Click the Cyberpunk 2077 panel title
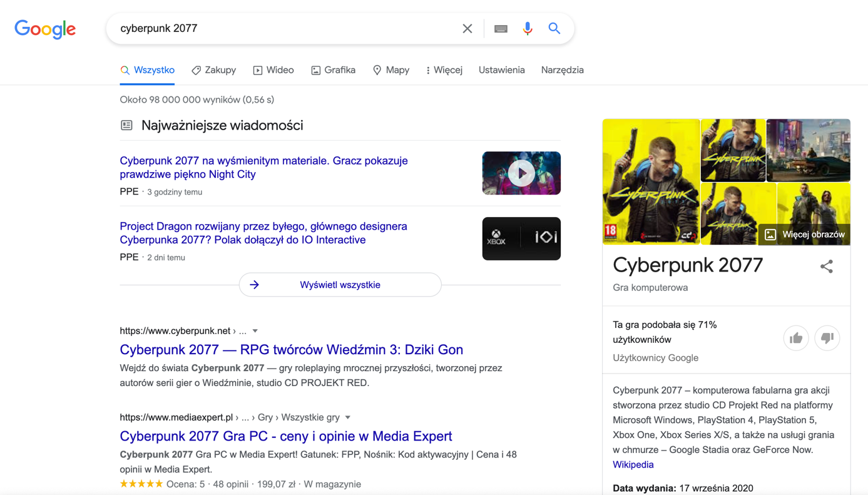Viewport: 868px width, 495px height. [688, 265]
